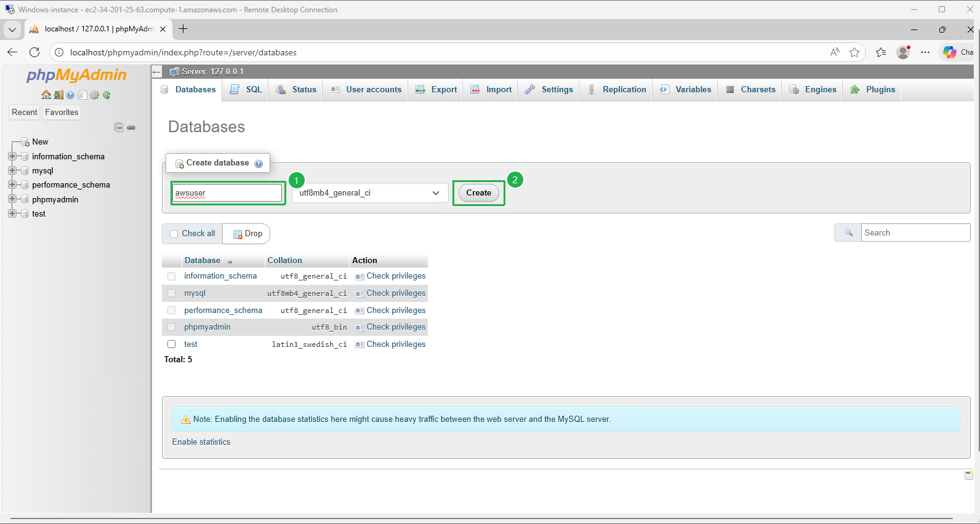Go back with browser back arrow
This screenshot has height=524, width=980.
coord(12,52)
